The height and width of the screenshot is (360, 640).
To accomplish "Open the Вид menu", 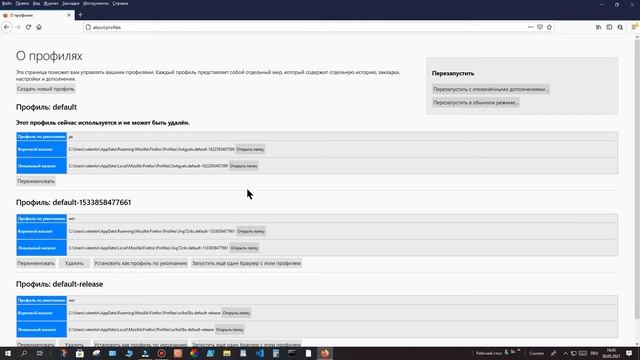I will tap(36, 3).
